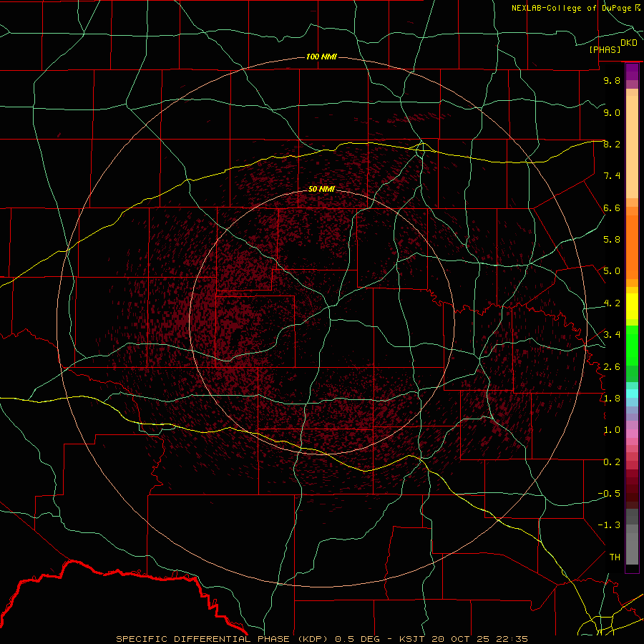This screenshot has width=644, height=644.
Task: Click the bright green band of the color bar
Action: tap(632, 346)
